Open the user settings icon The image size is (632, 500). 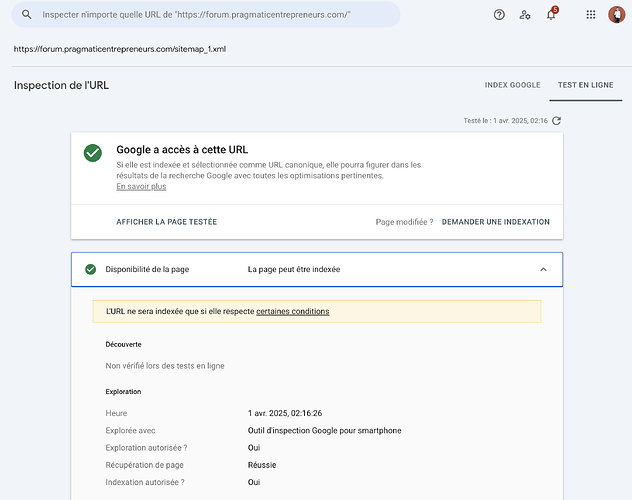click(x=524, y=15)
